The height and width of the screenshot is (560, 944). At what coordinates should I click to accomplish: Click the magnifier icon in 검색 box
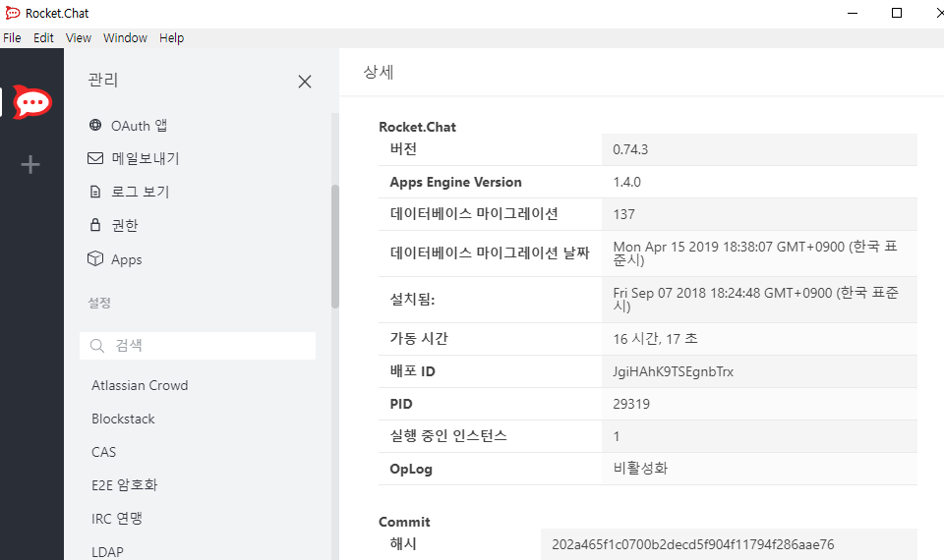pyautogui.click(x=97, y=346)
